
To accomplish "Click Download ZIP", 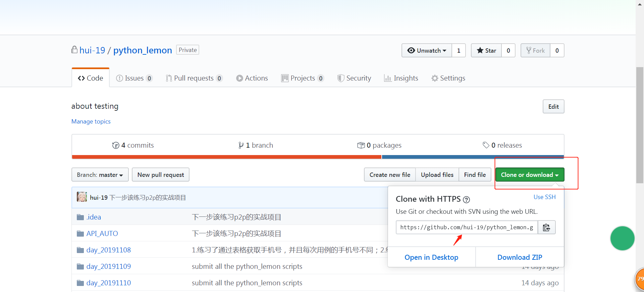I will (520, 257).
